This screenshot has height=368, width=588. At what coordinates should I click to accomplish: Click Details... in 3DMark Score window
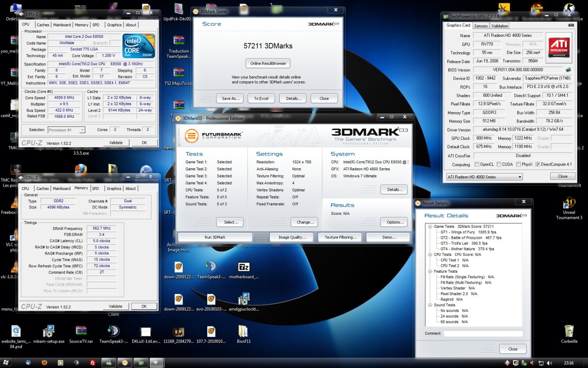pos(294,98)
